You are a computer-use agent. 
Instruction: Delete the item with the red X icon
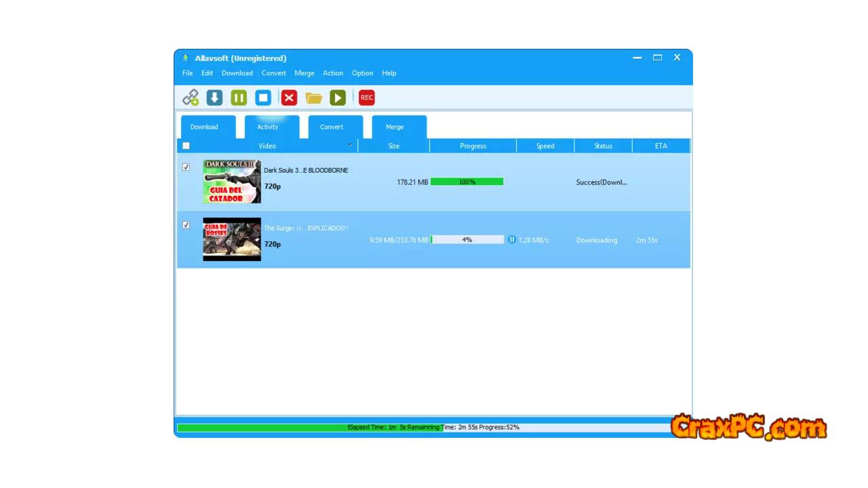pos(289,98)
